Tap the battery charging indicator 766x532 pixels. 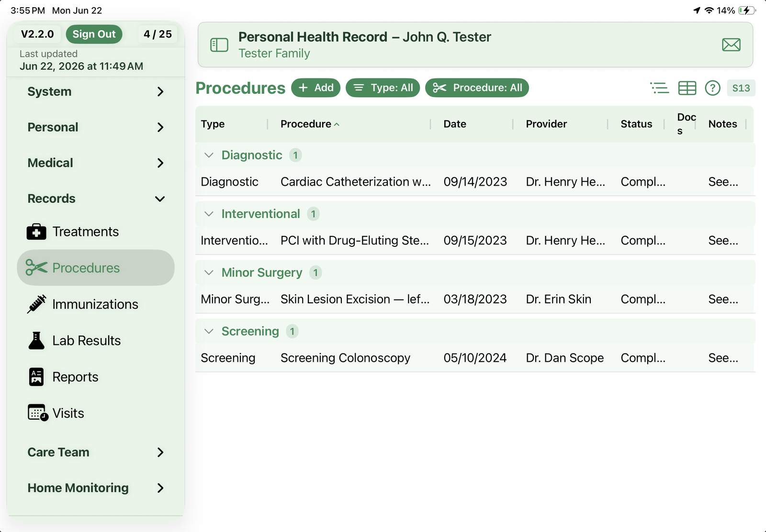[746, 11]
